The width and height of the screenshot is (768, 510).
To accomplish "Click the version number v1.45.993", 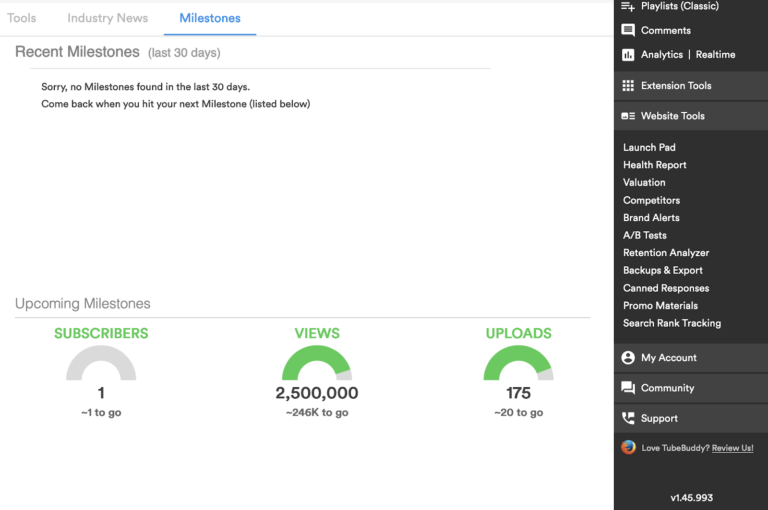I will point(692,498).
